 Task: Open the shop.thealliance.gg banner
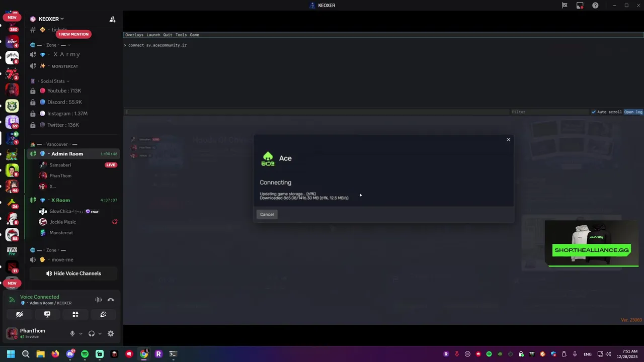coord(591,244)
